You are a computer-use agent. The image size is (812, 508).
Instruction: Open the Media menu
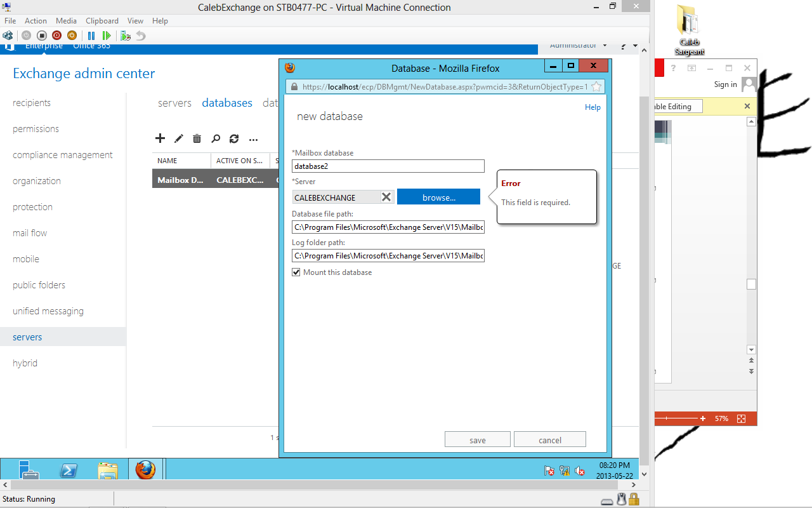(67, 21)
